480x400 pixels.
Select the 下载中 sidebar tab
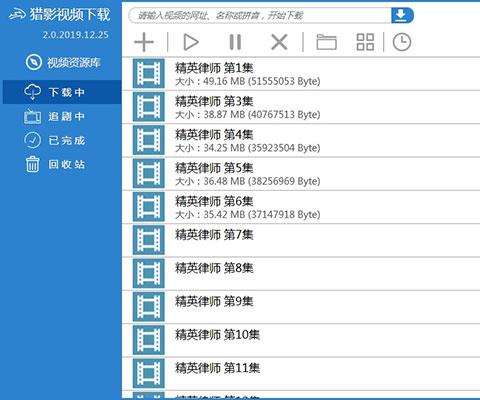pyautogui.click(x=62, y=92)
